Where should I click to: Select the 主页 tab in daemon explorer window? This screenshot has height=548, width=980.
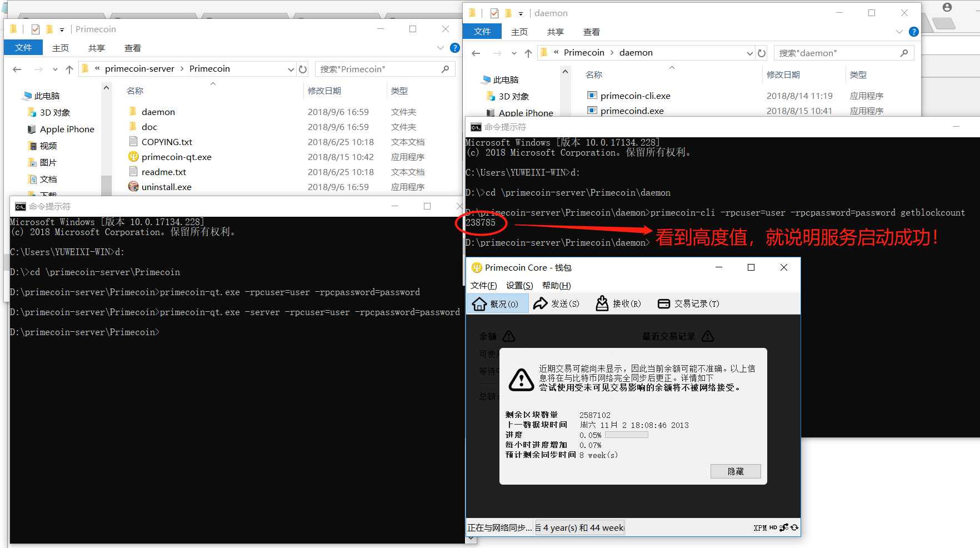click(x=519, y=32)
